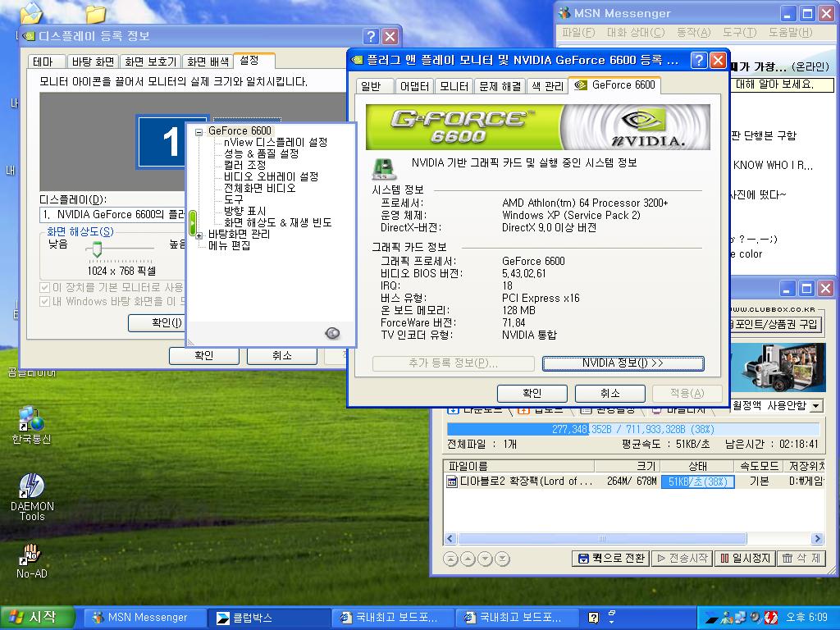The height and width of the screenshot is (630, 840).
Task: Move the download up one position
Action: pos(468,559)
